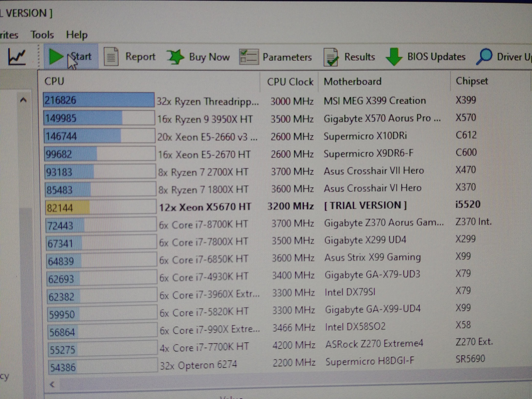Image resolution: width=532 pixels, height=399 pixels.
Task: Click the green Start play icon
Action: click(56, 57)
